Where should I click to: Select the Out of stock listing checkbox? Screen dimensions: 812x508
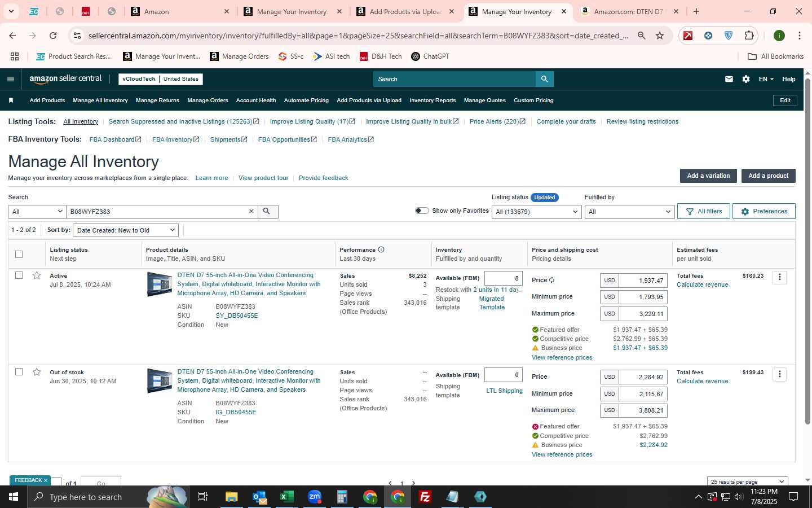tap(19, 372)
